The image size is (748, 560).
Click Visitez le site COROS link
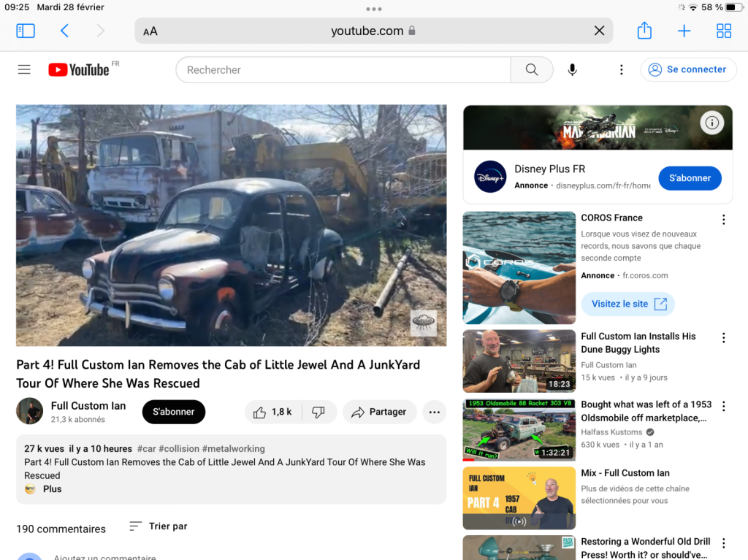[627, 304]
